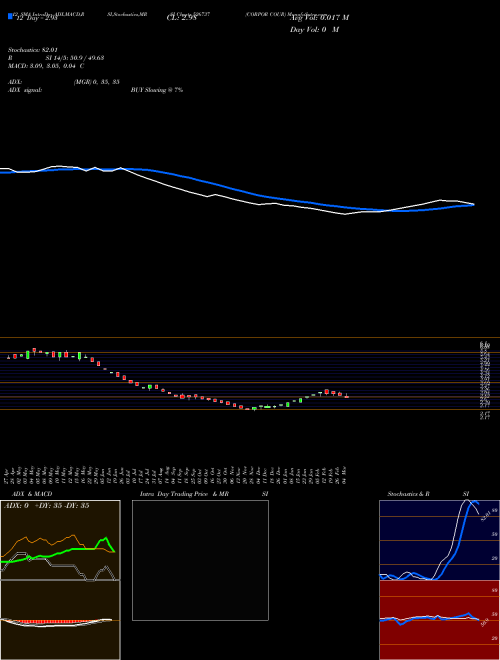Click the blue 12-day SMA legend square

pyautogui.click(x=10, y=16)
